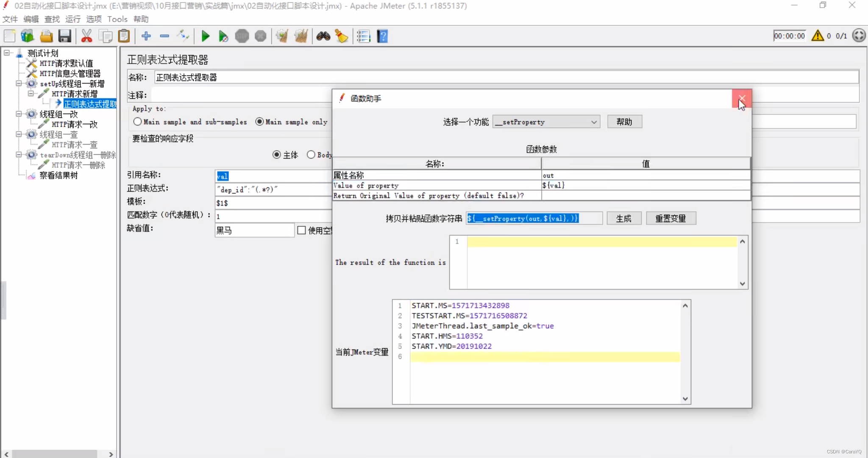Viewport: 868px width, 458px height.
Task: Click the Copy toolbar icon
Action: (105, 36)
